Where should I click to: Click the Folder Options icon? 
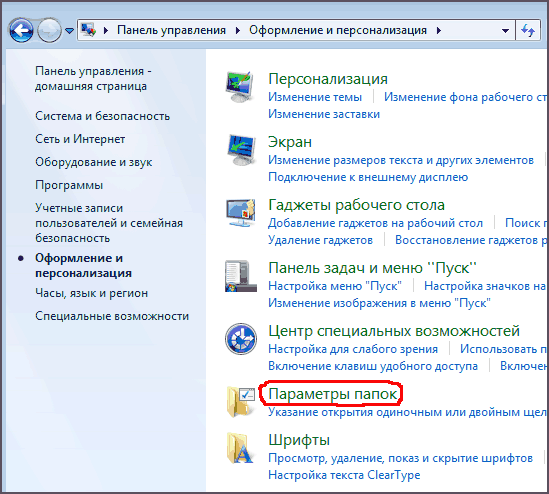click(x=241, y=402)
